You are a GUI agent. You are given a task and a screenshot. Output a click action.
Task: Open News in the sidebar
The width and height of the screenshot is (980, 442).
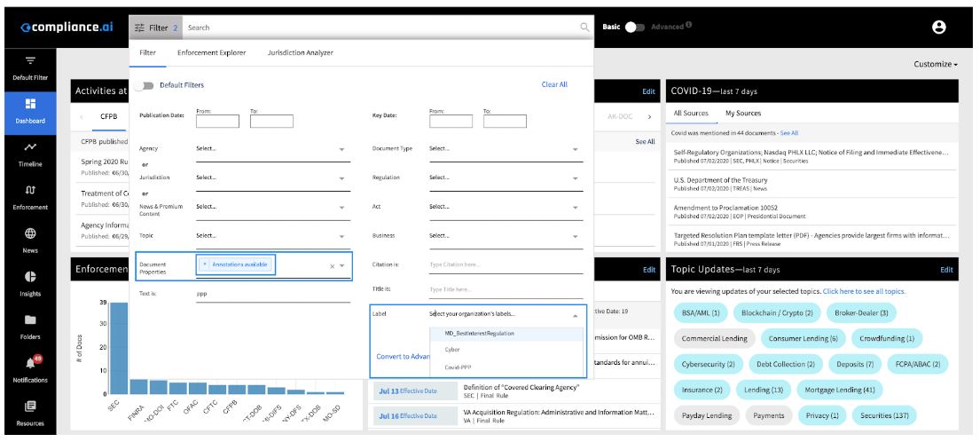pyautogui.click(x=30, y=241)
